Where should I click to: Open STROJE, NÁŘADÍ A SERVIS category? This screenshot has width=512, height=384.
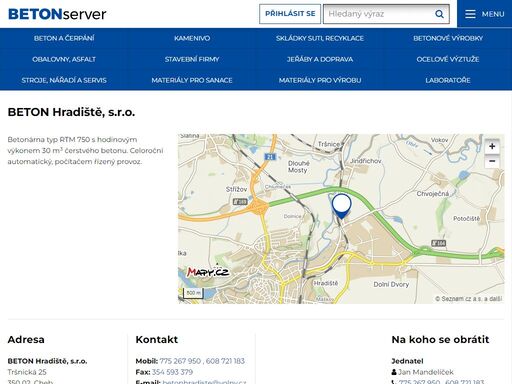click(x=64, y=80)
